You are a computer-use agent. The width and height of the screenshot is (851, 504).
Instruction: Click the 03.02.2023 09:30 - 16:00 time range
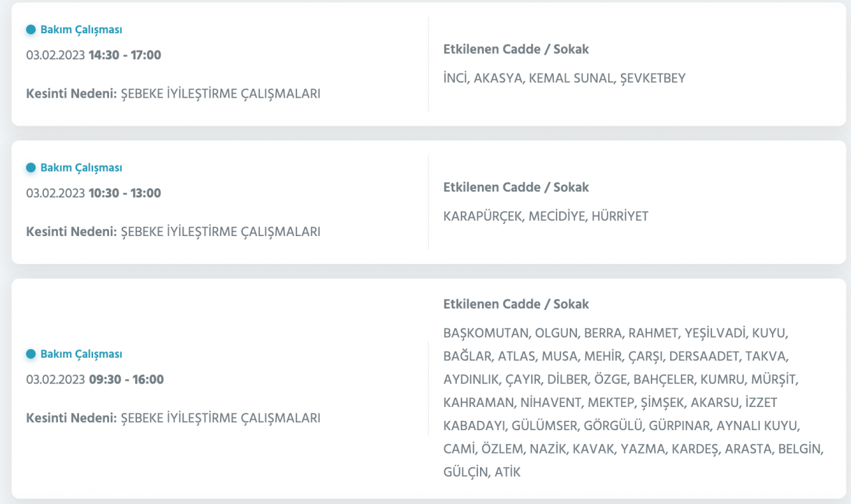coord(95,380)
